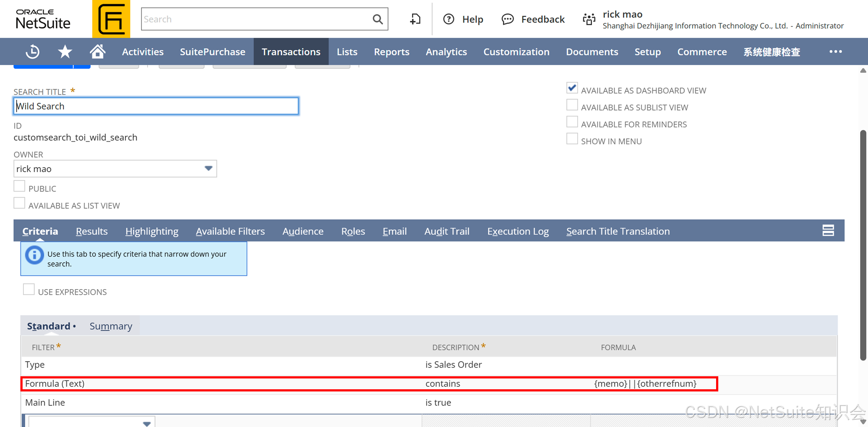Viewport: 868px width, 427px height.
Task: Open the more menu ellipsis in navigation bar
Action: [x=835, y=52]
